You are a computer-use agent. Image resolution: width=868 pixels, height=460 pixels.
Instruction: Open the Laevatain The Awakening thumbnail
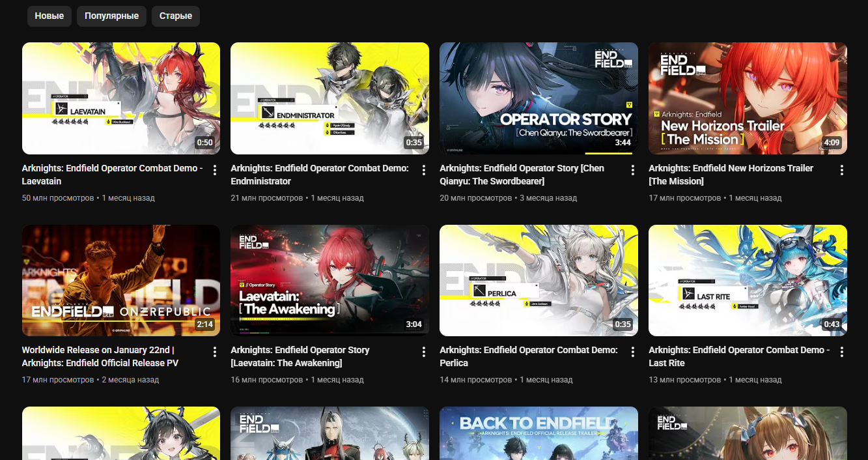pos(329,280)
